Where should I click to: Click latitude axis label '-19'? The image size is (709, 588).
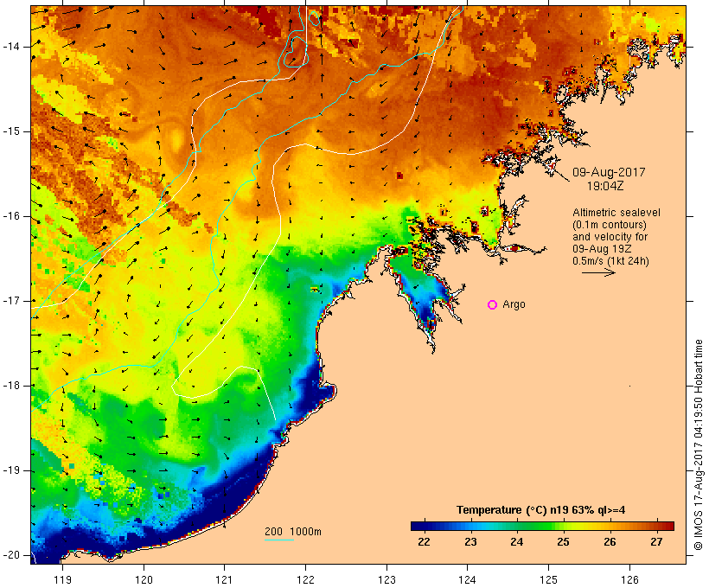click(x=10, y=470)
